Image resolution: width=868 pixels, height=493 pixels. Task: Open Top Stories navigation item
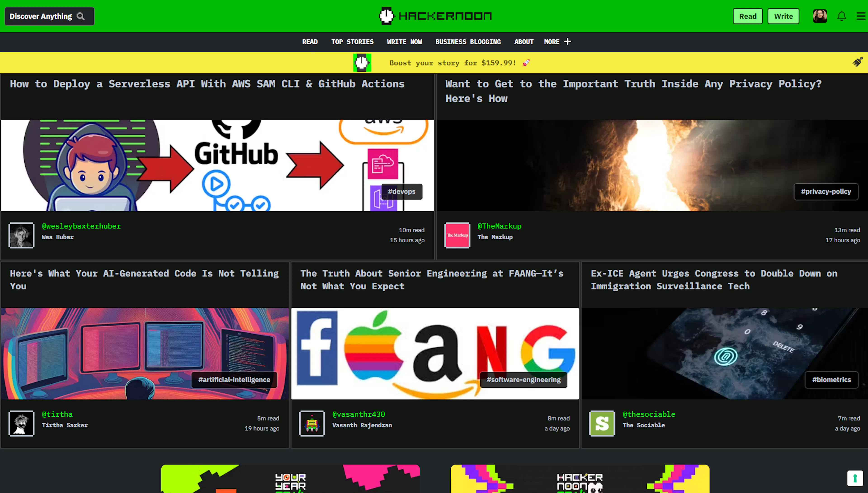pyautogui.click(x=352, y=42)
